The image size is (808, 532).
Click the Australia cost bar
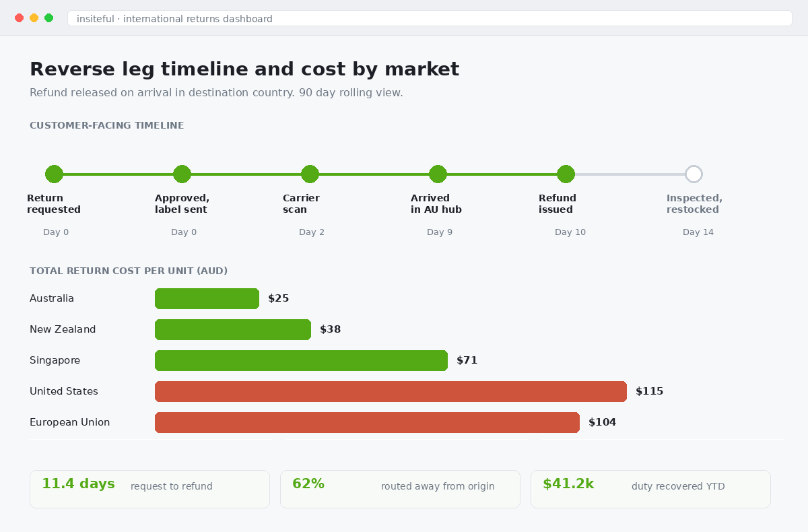207,298
